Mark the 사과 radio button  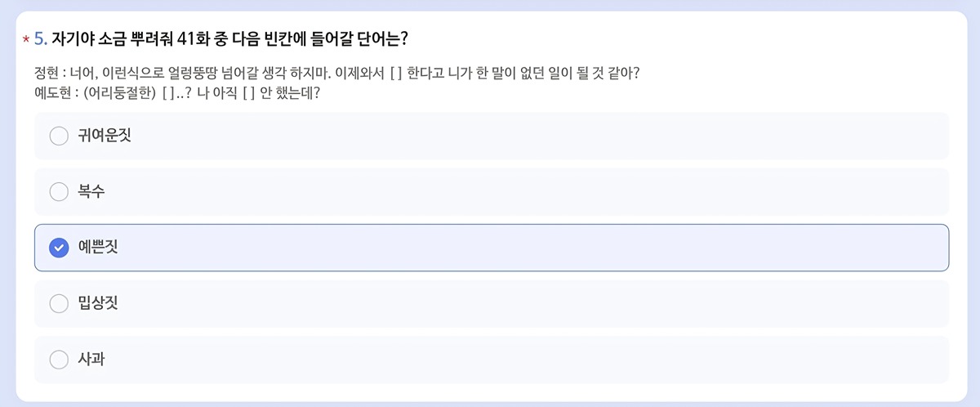[x=59, y=359]
